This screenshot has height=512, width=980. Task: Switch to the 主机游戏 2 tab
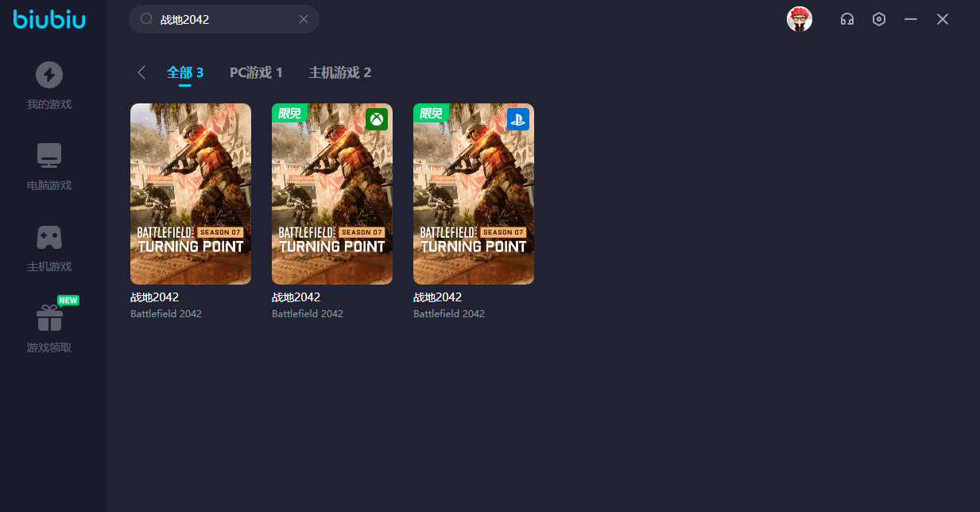click(x=340, y=72)
